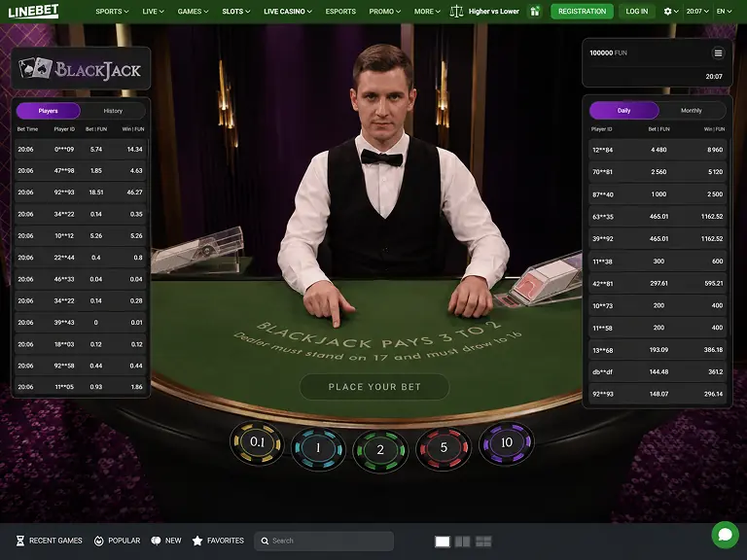Click the green gift bonus icon
Screen dimensions: 747x560
(535, 11)
